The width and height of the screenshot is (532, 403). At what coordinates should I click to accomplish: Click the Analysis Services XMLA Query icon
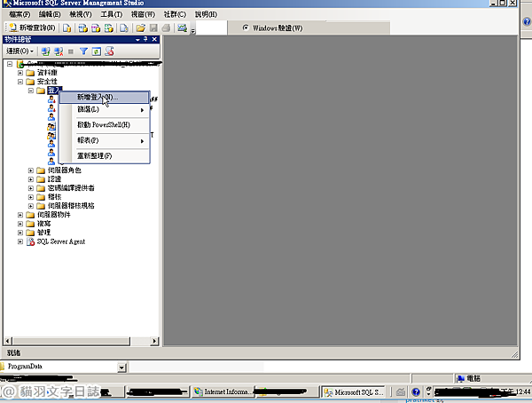click(108, 28)
